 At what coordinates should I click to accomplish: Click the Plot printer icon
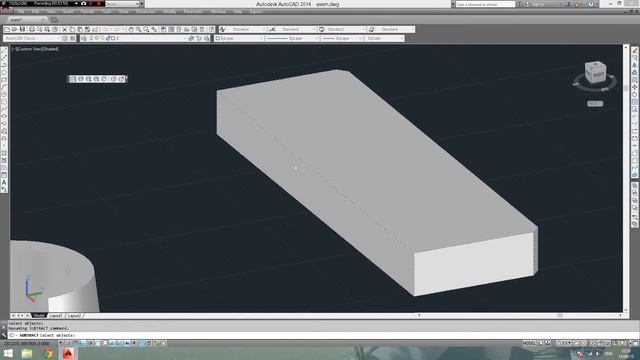pyautogui.click(x=32, y=29)
